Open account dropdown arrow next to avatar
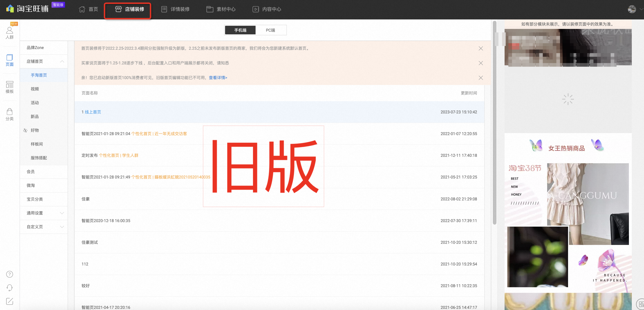Screen dimensions: 644x310 [x=641, y=9]
